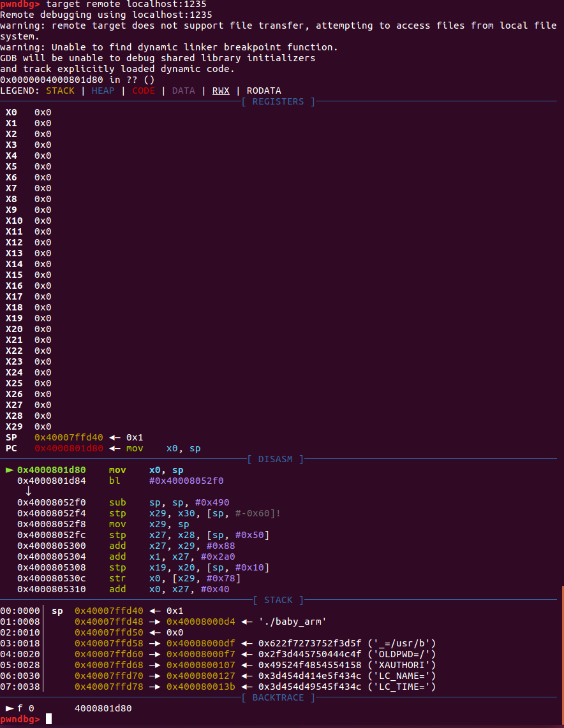Click the backtrace frame 0 arrow

click(x=10, y=708)
